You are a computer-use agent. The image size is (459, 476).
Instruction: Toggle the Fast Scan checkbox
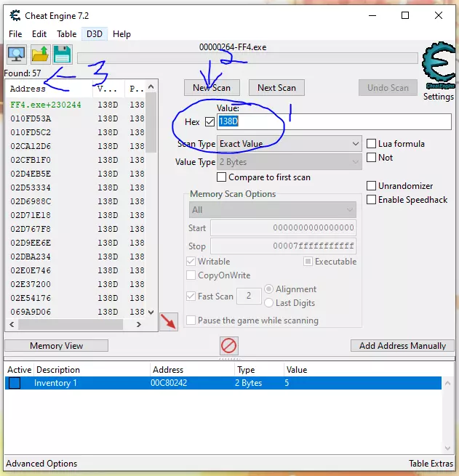click(x=191, y=297)
